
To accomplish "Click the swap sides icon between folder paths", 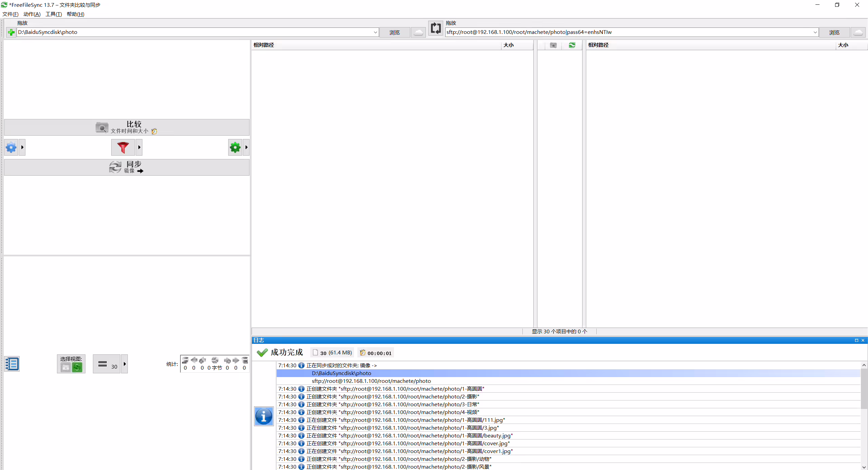I will coord(436,28).
